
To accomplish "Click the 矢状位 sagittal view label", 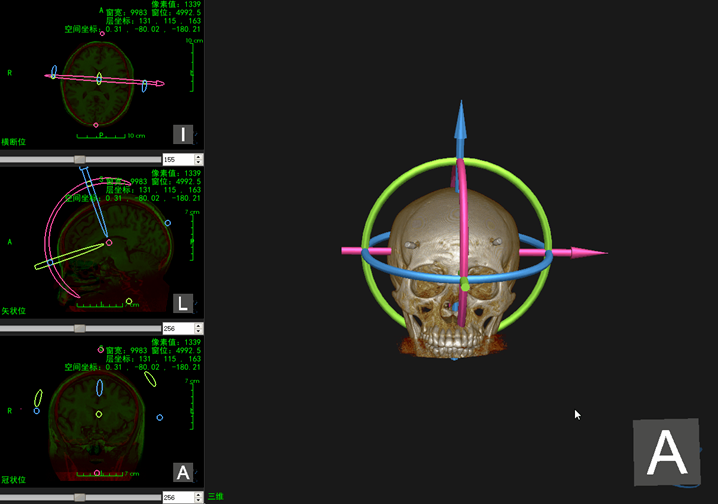I will coord(13,311).
